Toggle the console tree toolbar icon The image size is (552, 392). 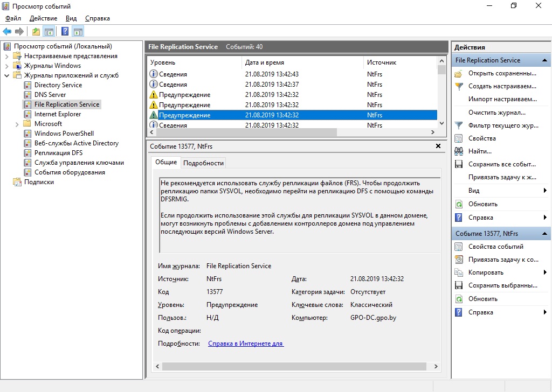click(49, 31)
